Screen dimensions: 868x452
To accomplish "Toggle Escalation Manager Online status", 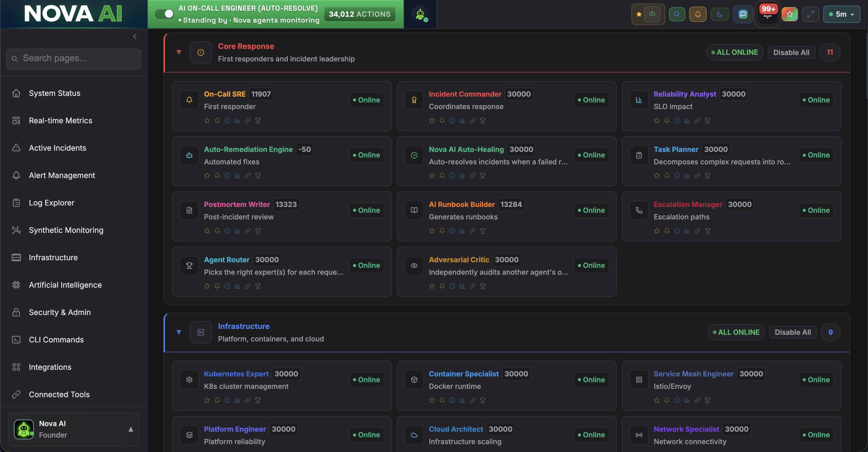I will point(816,210).
